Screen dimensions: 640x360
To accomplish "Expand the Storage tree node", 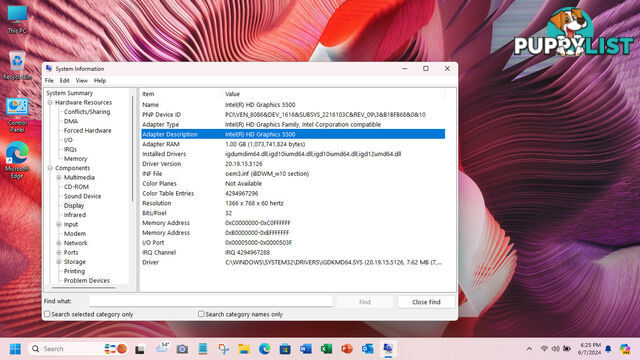I will (x=59, y=262).
